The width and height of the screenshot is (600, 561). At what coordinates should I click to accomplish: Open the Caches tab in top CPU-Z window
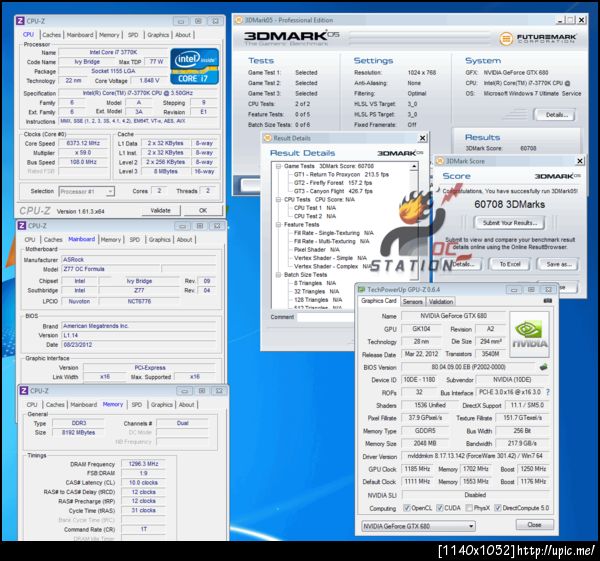(52, 35)
